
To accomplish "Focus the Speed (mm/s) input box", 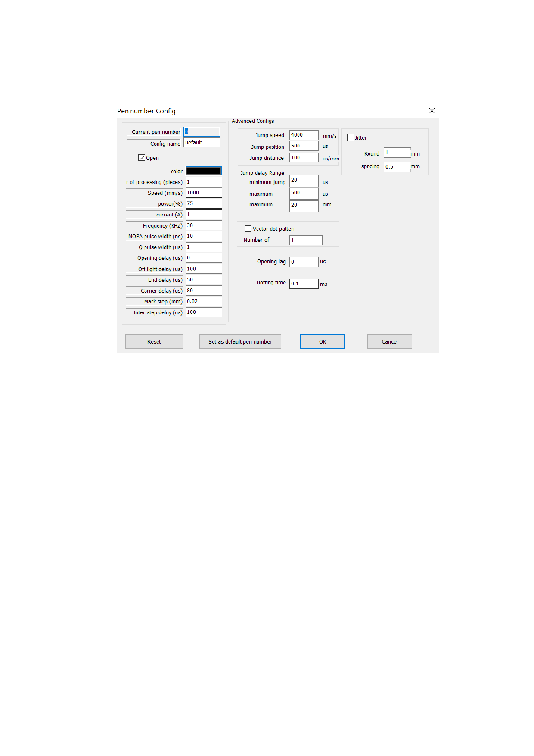I will pos(203,193).
